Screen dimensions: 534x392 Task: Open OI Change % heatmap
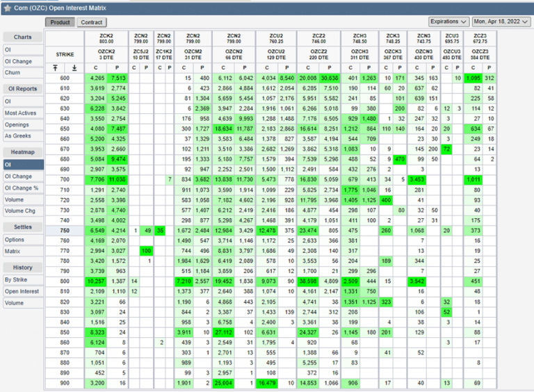[x=24, y=188]
